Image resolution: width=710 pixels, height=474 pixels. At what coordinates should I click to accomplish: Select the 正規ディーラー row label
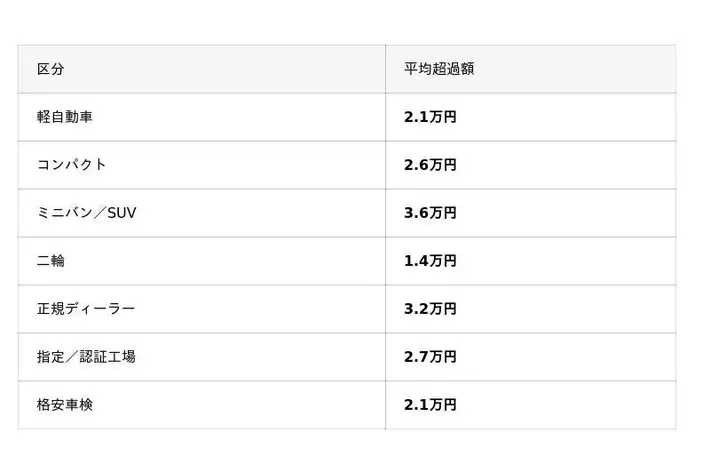86,309
